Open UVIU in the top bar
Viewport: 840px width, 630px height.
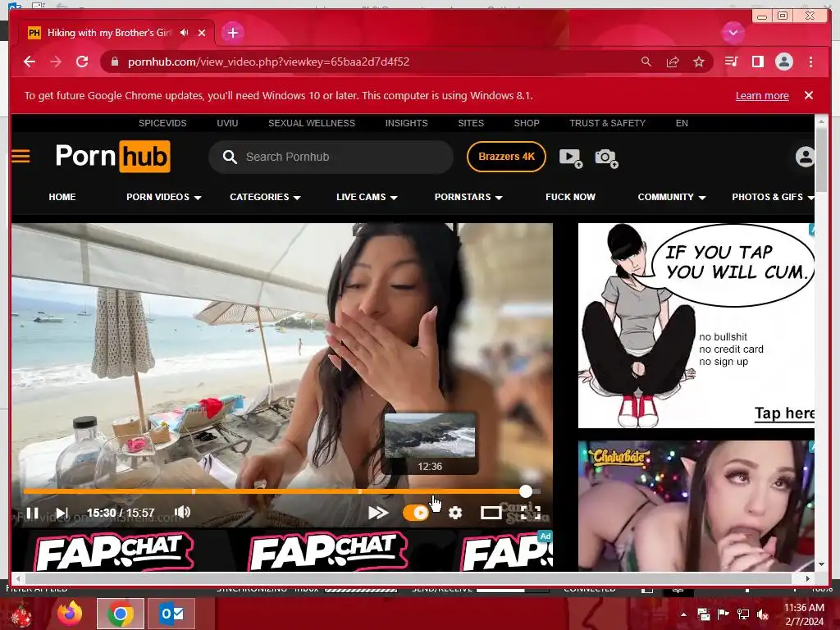228,123
